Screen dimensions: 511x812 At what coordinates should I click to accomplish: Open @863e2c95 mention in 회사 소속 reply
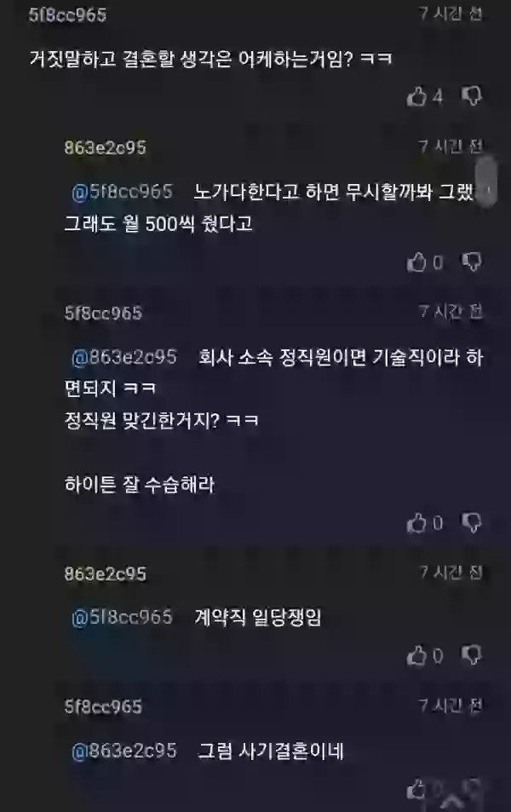pos(124,357)
